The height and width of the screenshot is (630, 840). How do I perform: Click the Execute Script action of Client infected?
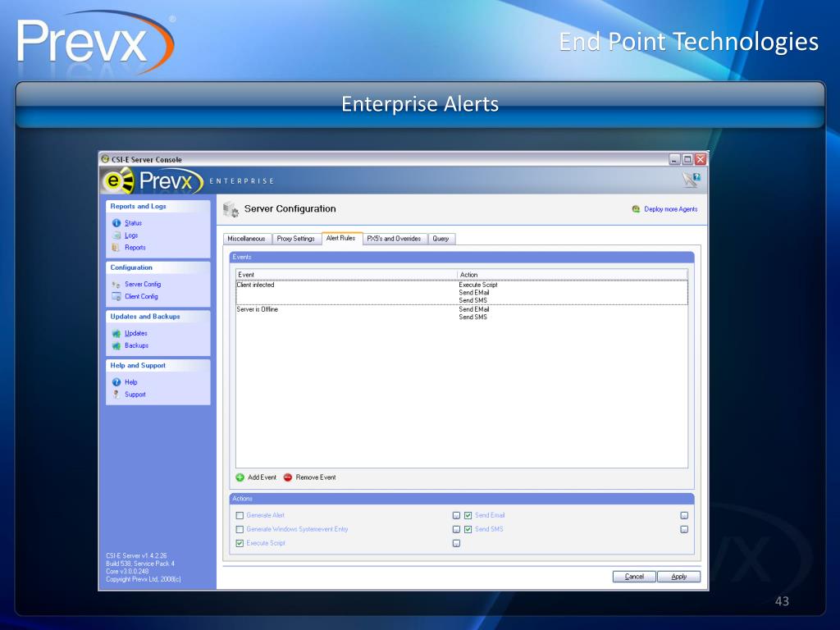(478, 285)
